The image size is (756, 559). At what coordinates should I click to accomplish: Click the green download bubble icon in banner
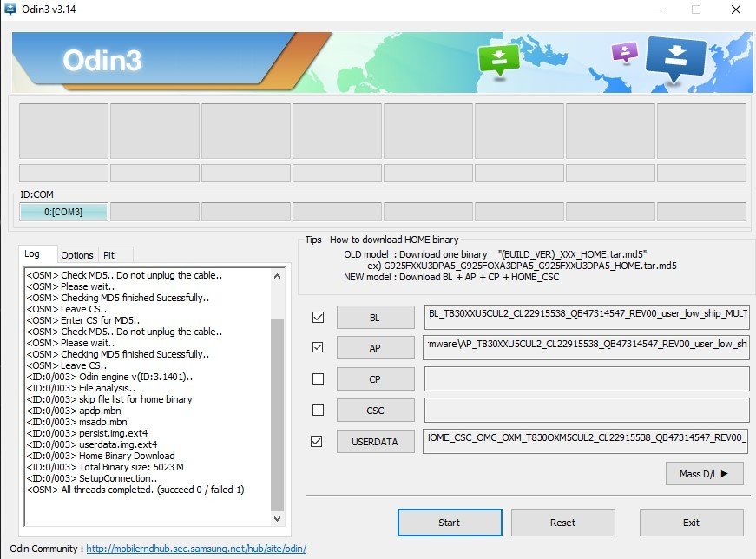click(498, 60)
